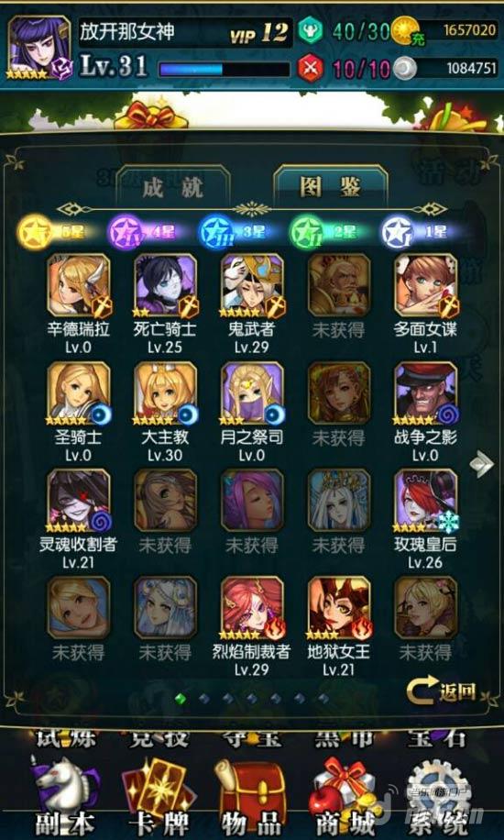Tap the gold coin recharge icon
Viewport: 504px width, 840px height.
(x=409, y=31)
